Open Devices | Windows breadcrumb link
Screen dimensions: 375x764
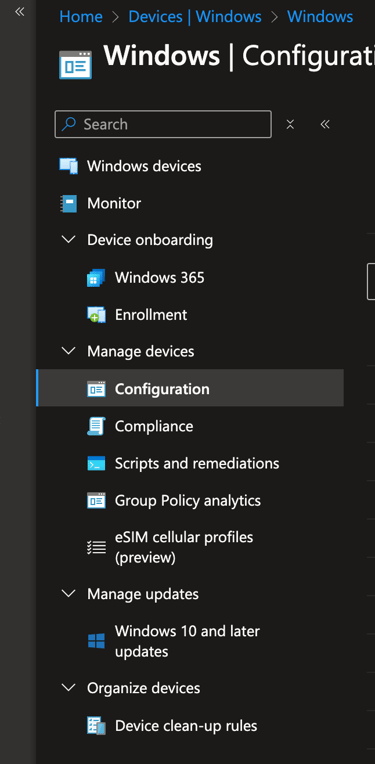pos(195,17)
